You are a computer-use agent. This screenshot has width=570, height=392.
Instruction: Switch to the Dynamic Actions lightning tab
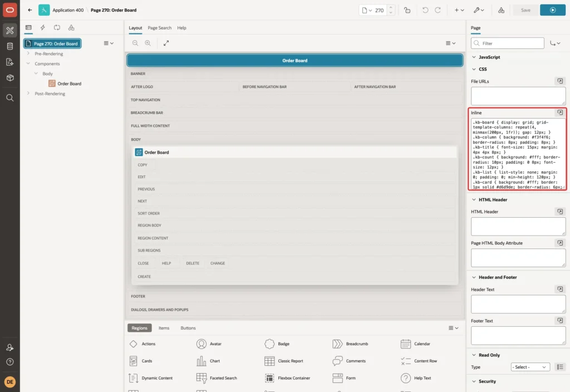pyautogui.click(x=42, y=28)
